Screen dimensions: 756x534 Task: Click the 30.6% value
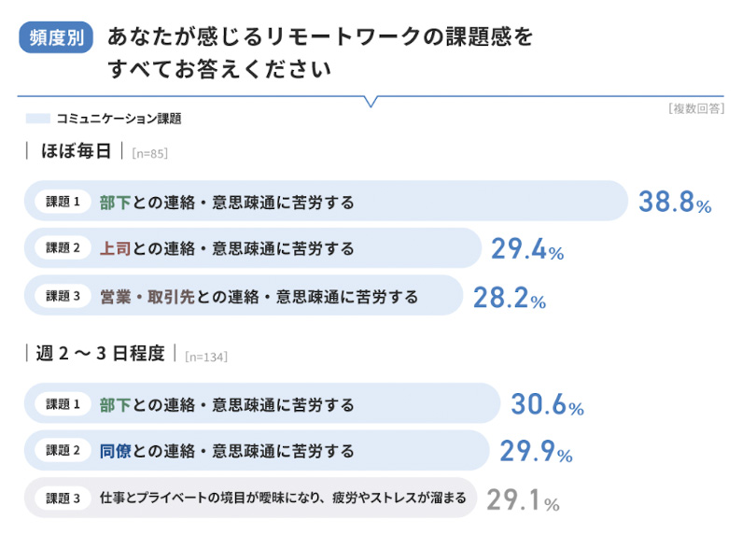click(547, 404)
